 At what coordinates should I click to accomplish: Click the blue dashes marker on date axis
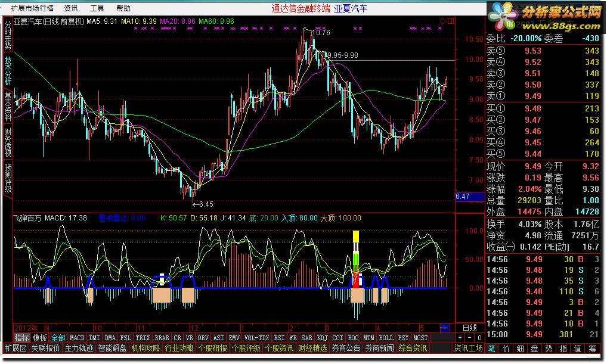pos(444,328)
